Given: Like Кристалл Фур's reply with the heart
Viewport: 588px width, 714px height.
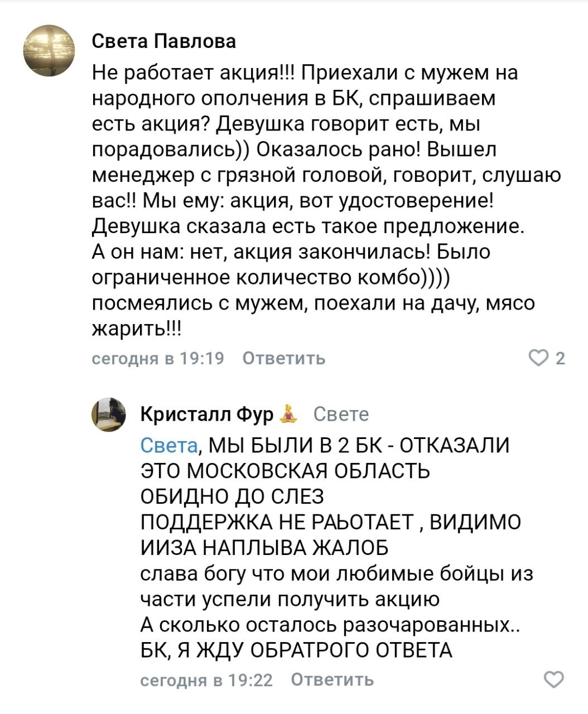Looking at the screenshot, I should pos(553,679).
